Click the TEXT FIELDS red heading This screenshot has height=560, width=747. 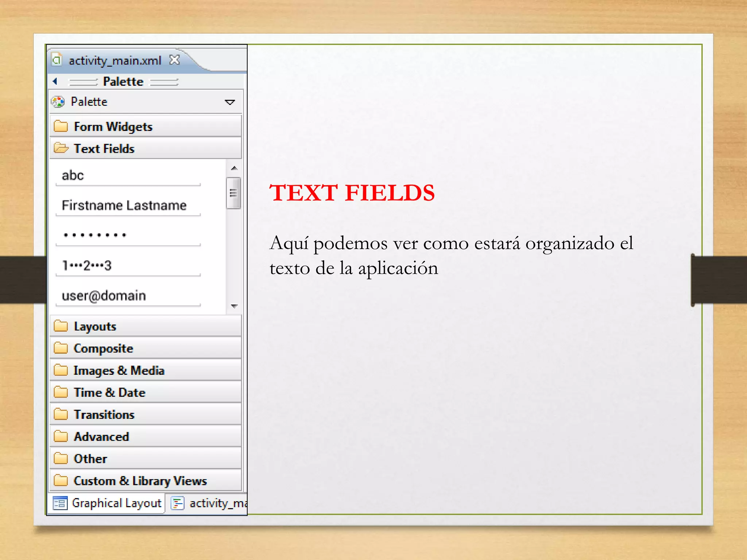click(352, 193)
